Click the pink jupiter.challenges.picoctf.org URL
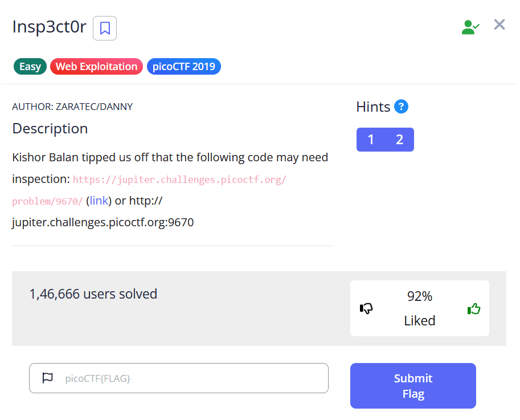Viewport: 520px width, 420px height. pos(179,180)
